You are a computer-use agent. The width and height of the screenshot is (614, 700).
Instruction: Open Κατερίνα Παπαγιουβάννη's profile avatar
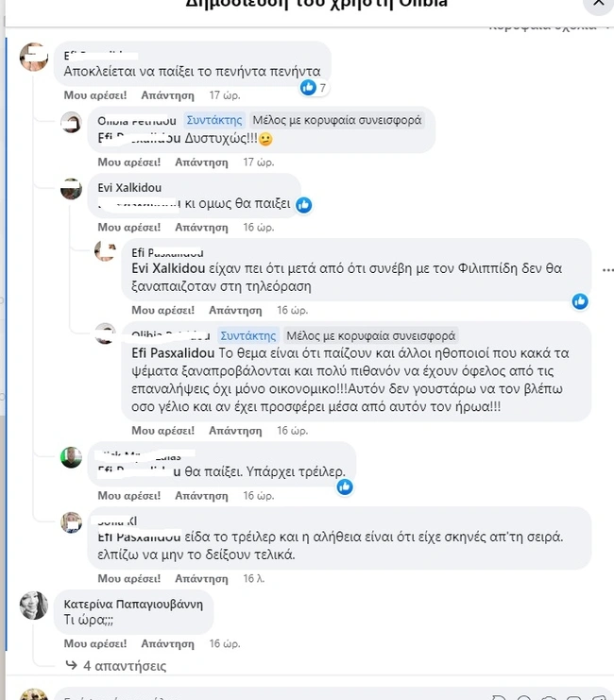click(x=34, y=606)
